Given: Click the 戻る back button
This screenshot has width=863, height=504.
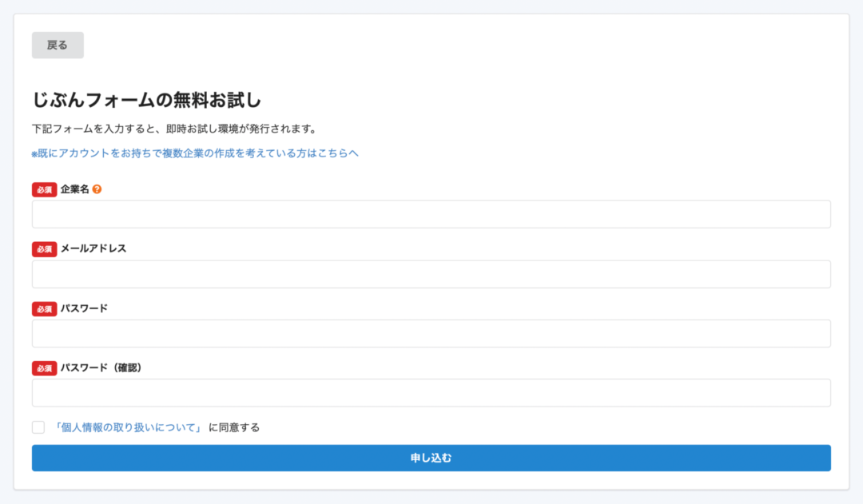Looking at the screenshot, I should pyautogui.click(x=58, y=45).
